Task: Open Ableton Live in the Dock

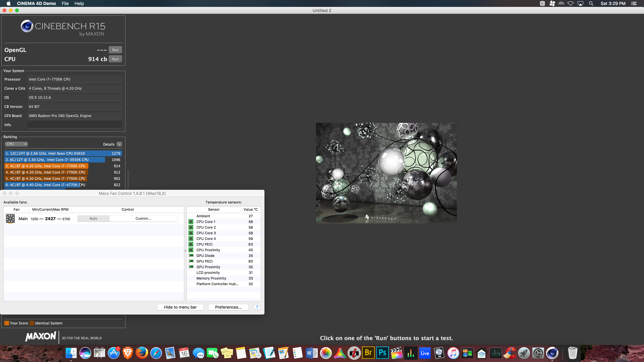Action: point(425,353)
